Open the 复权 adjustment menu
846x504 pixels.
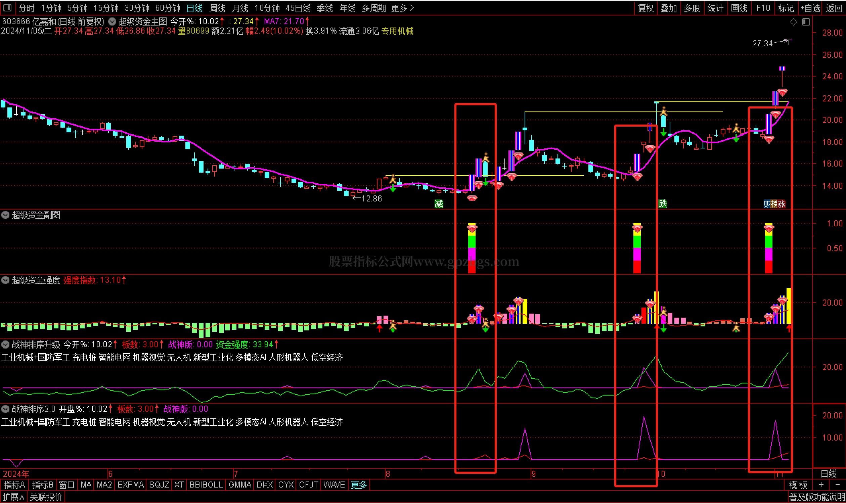[646, 8]
